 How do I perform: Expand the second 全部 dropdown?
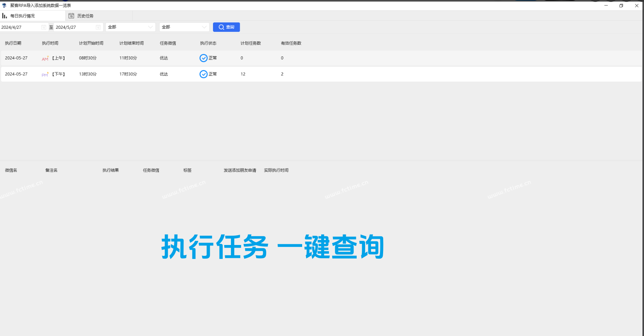[184, 27]
